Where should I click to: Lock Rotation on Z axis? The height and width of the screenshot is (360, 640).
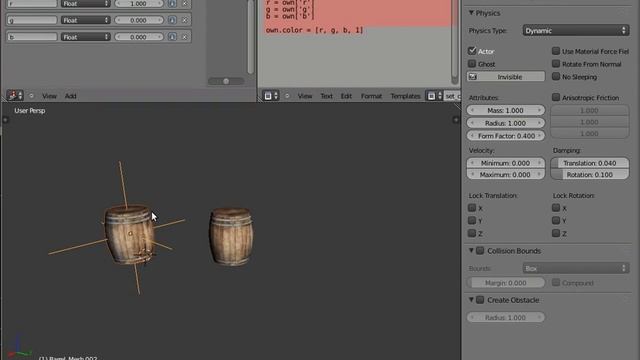pyautogui.click(x=556, y=233)
